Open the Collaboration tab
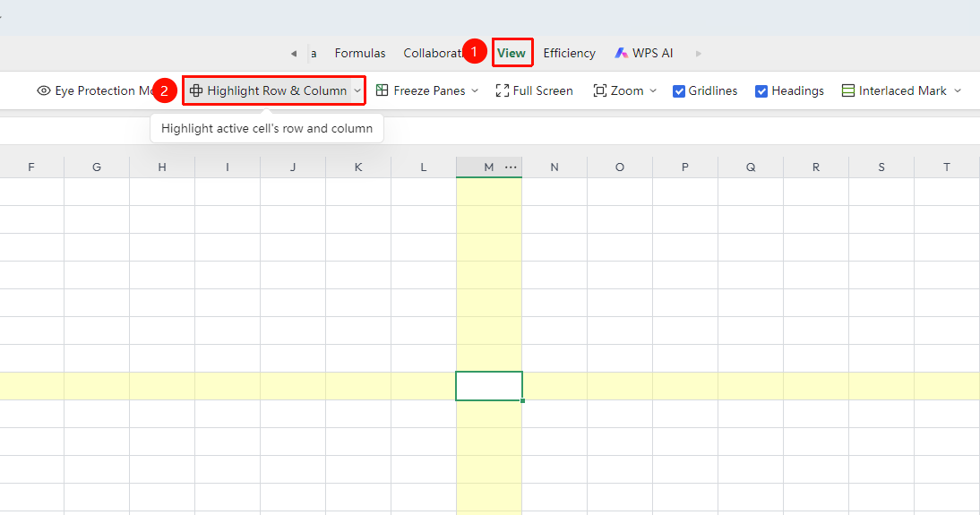Screen dimensions: 980x515 tap(433, 53)
